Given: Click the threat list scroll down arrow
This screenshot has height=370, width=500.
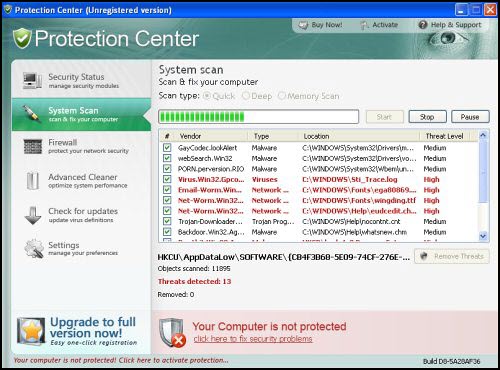Looking at the screenshot, I should pos(483,236).
